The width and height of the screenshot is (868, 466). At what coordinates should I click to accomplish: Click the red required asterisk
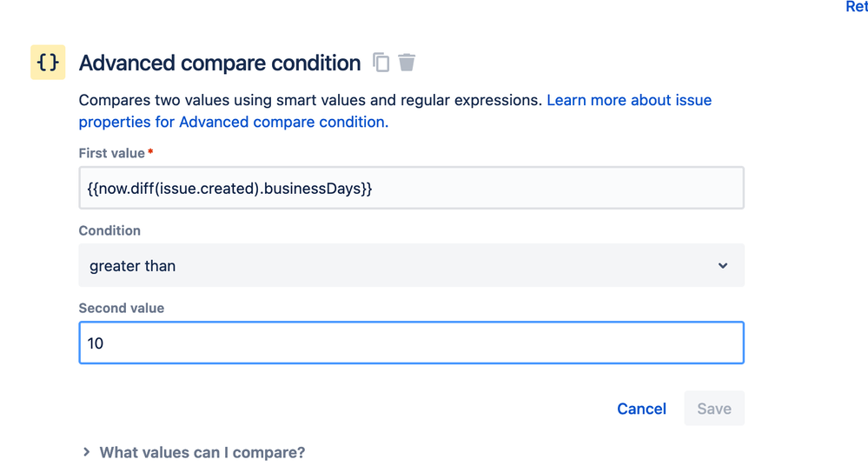tap(151, 153)
